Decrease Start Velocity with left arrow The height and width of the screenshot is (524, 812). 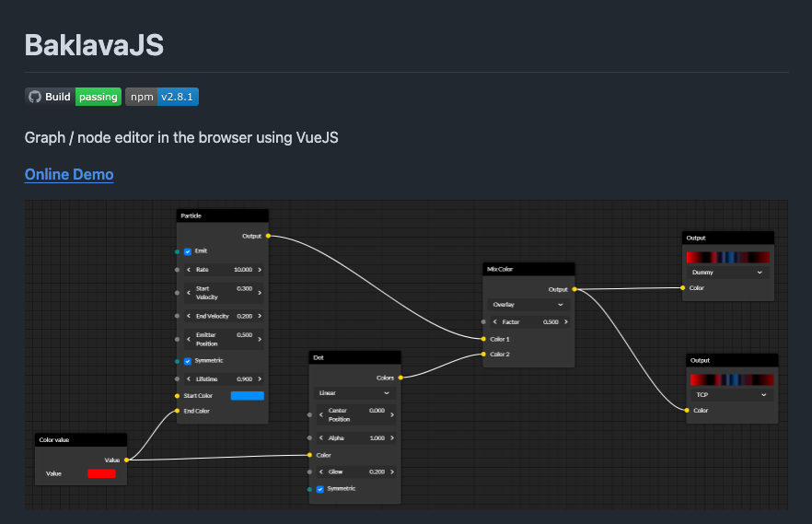[x=189, y=293]
